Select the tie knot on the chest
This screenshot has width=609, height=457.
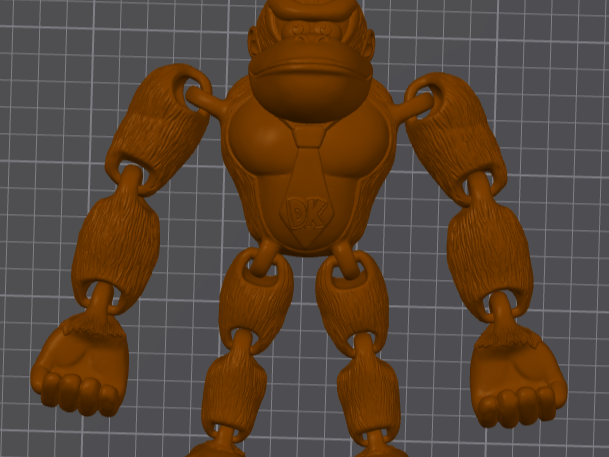coord(309,135)
